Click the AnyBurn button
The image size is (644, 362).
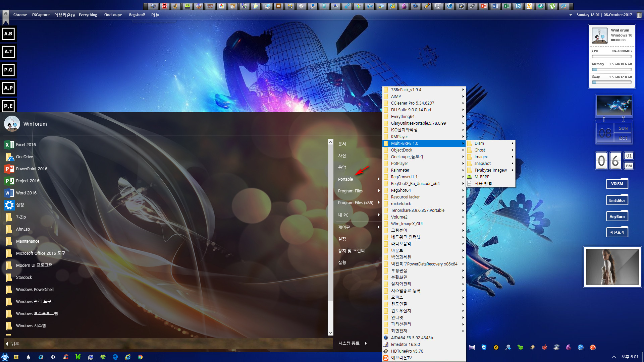point(617,217)
